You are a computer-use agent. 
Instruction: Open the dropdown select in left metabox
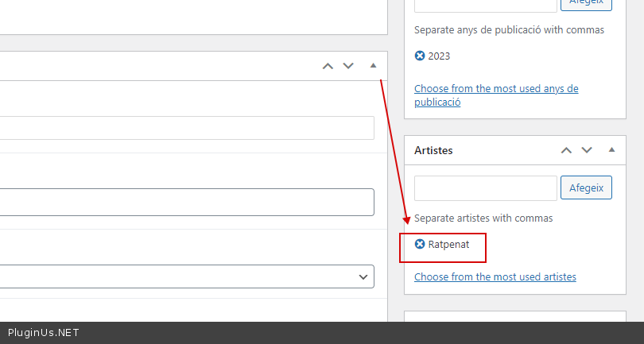click(x=187, y=276)
